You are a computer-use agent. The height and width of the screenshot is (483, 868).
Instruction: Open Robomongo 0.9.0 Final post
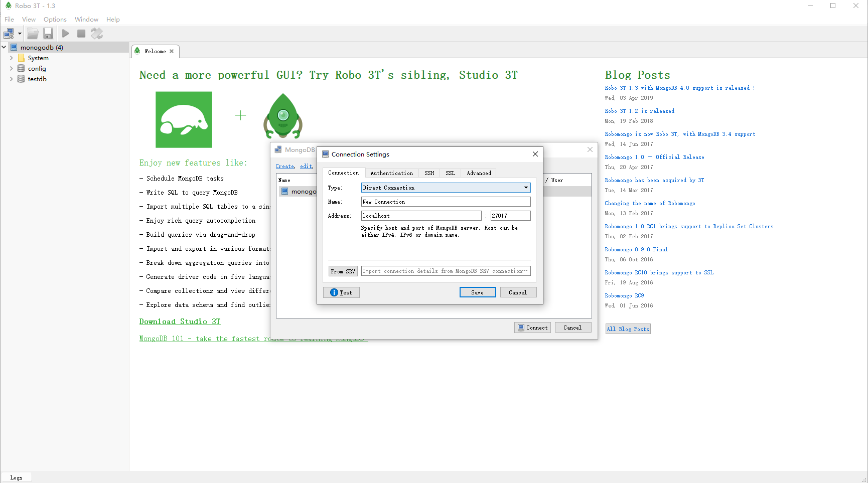pos(636,249)
